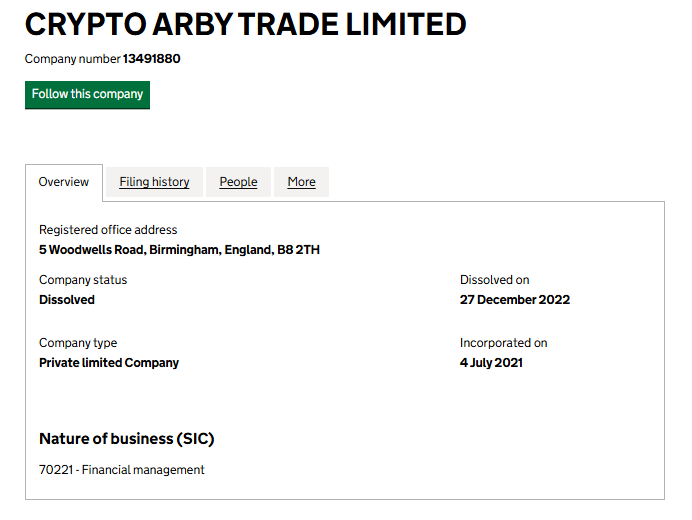The width and height of the screenshot is (692, 520).
Task: Switch to the Overview tab
Action: tap(64, 182)
